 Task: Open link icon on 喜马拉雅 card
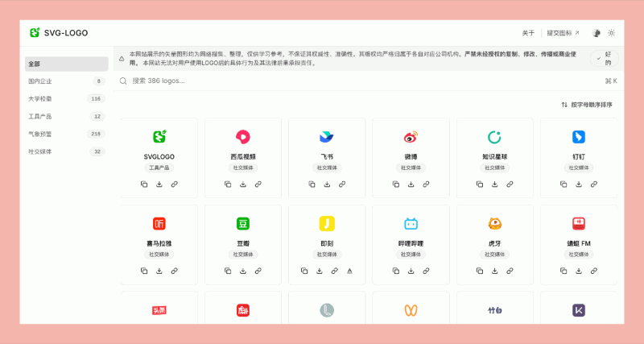point(175,271)
